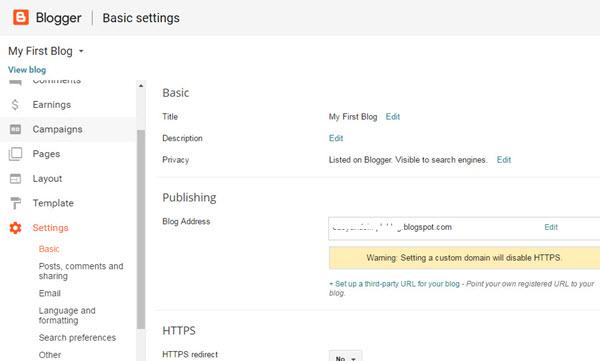This screenshot has height=361, width=600.
Task: Open the My First Blog dropdown arrow
Action: point(81,51)
